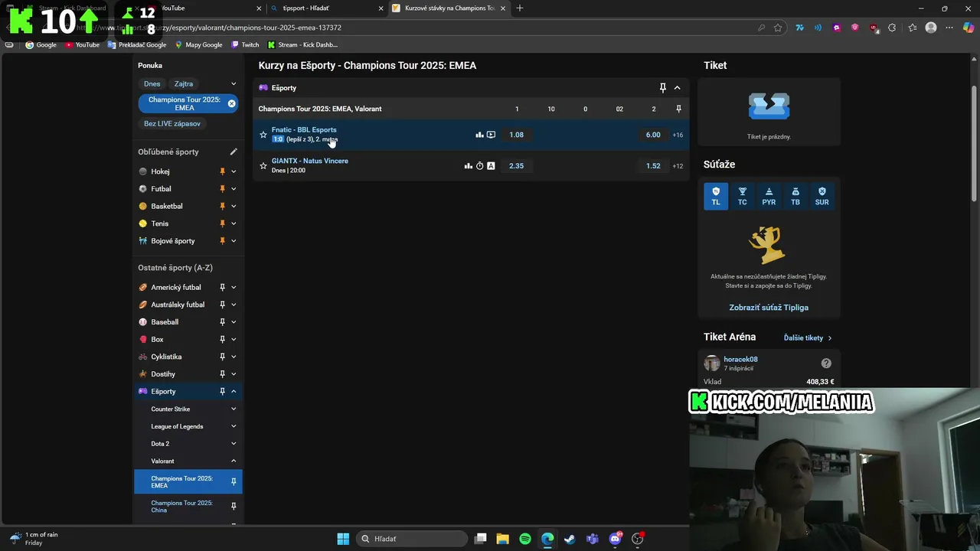The width and height of the screenshot is (980, 551).
Task: Select the TC competition tab
Action: coord(742,196)
